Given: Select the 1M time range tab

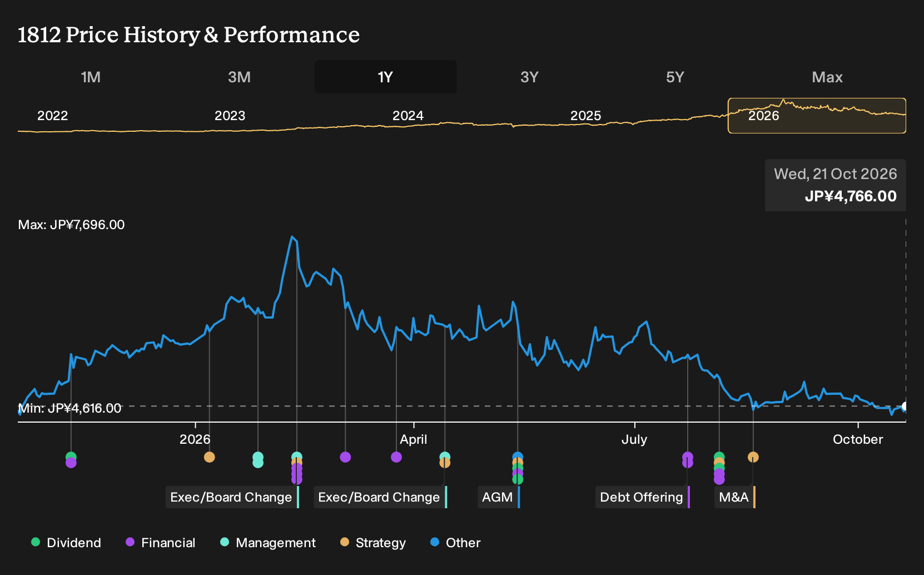Looking at the screenshot, I should (x=91, y=77).
